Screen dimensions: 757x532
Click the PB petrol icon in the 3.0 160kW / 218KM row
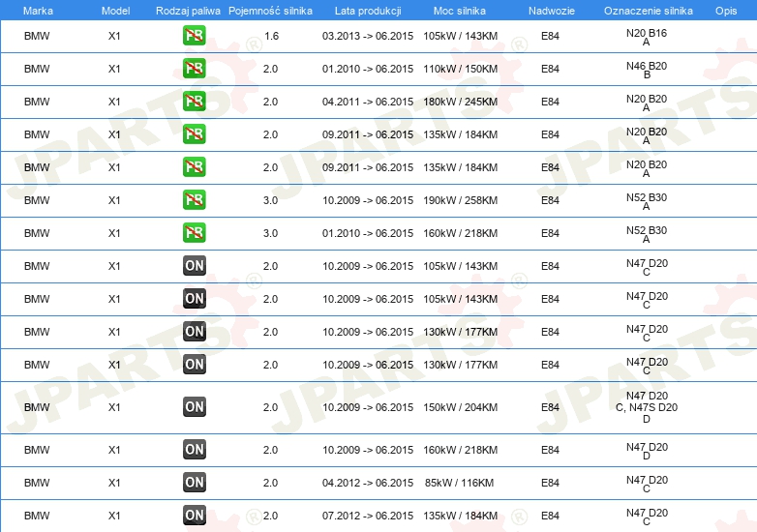[194, 233]
